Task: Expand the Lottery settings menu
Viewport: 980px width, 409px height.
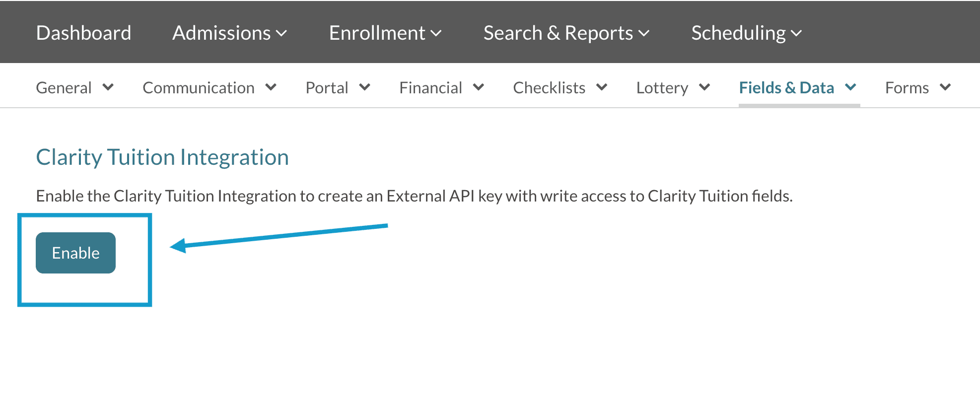Action: [705, 87]
